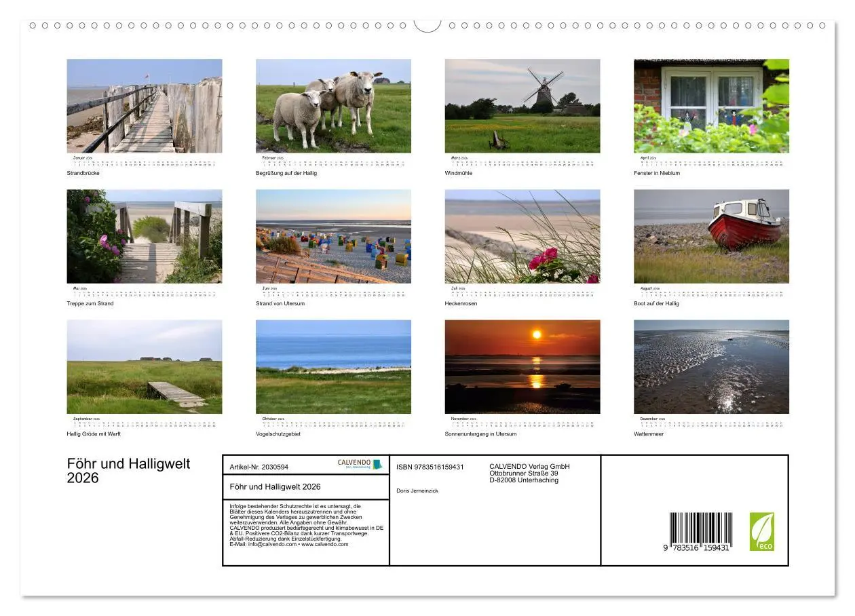Click the Dezember calendar date strip
Image resolution: width=855 pixels, height=616 pixels.
[712, 423]
